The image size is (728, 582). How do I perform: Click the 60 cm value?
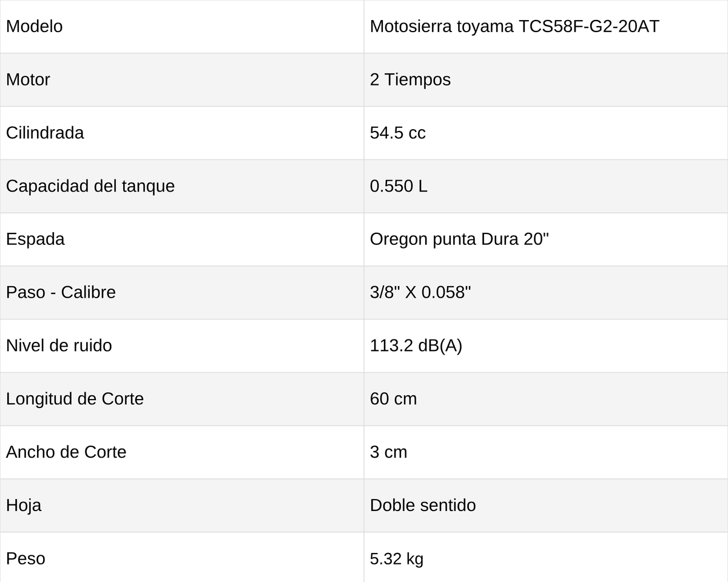(393, 399)
